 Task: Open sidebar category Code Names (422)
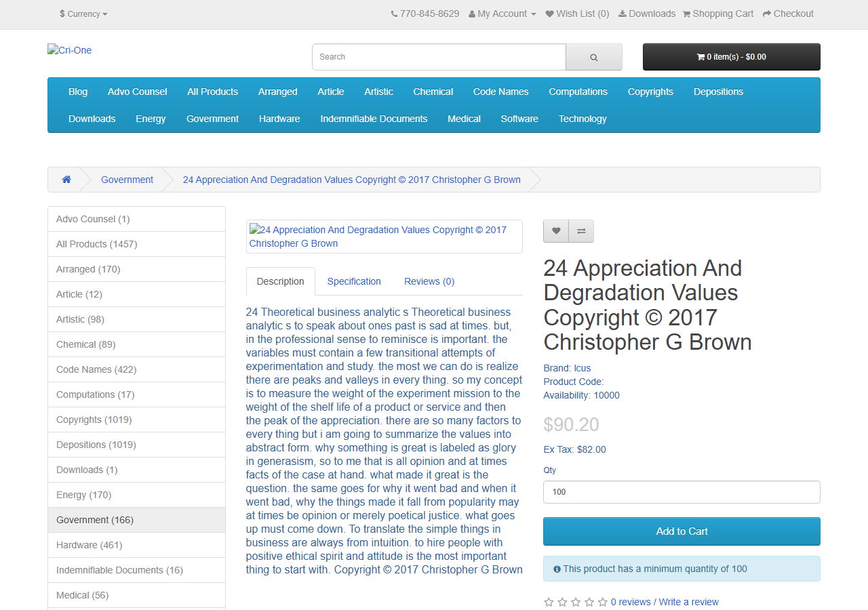tap(136, 369)
